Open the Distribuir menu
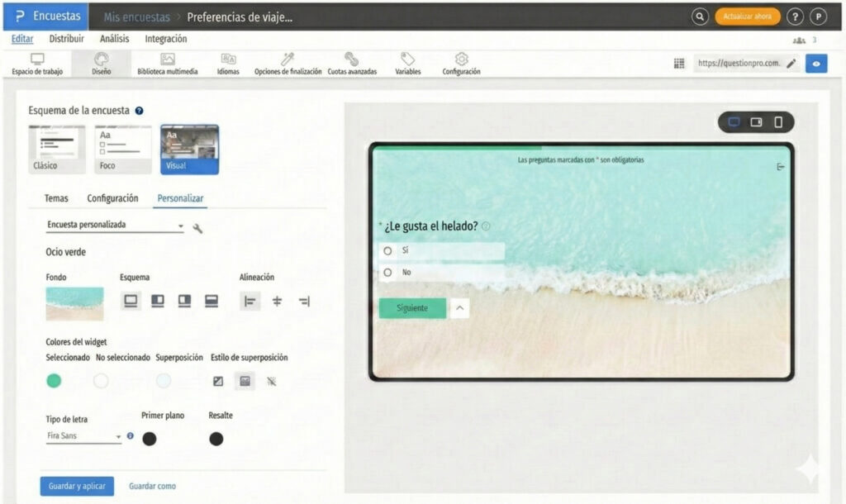Viewport: 846px width, 504px height. click(67, 38)
